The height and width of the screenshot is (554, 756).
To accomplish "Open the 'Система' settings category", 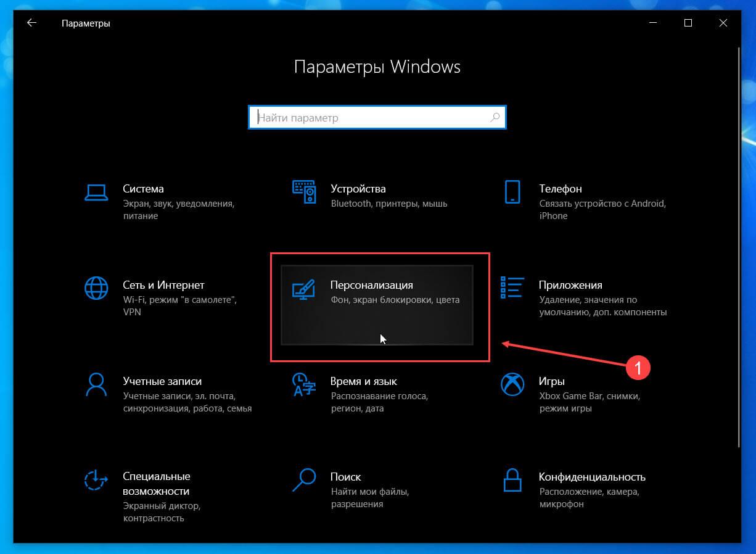I will [x=143, y=189].
